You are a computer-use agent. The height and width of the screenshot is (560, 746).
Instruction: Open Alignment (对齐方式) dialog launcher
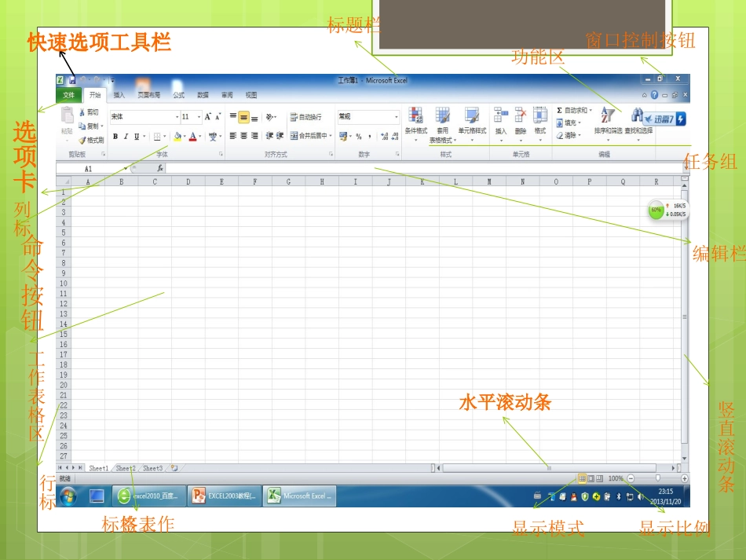(x=331, y=154)
